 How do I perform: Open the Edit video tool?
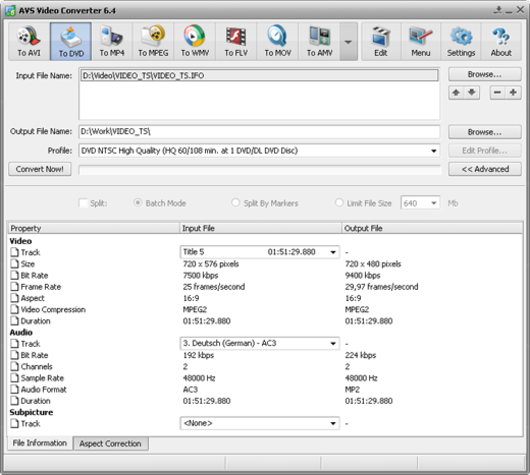pos(381,42)
